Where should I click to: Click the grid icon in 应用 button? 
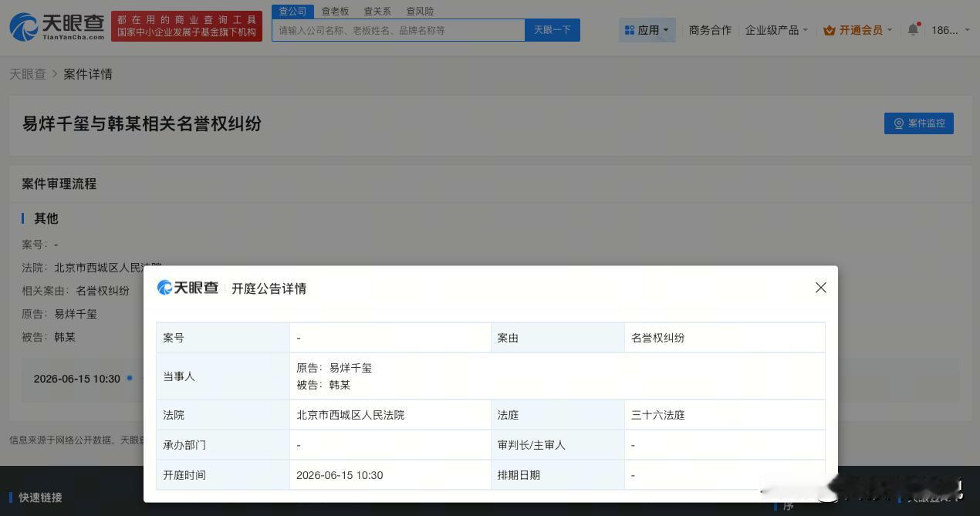630,30
